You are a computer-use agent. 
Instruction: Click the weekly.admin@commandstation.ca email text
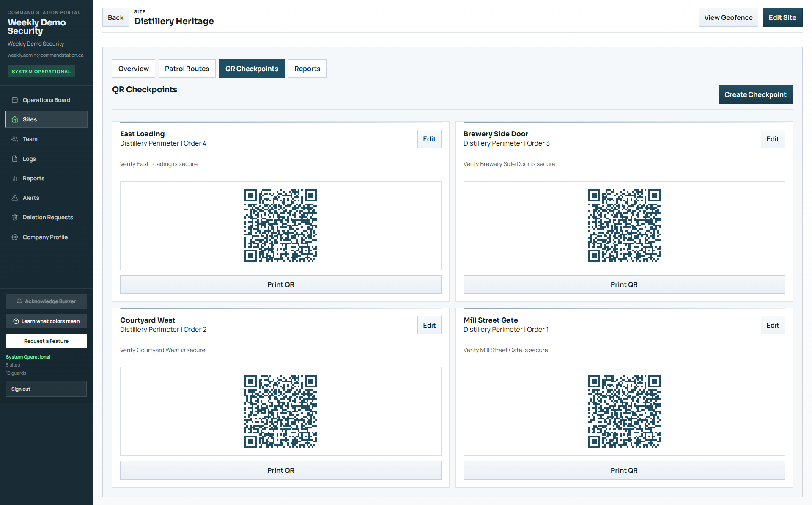click(x=46, y=55)
